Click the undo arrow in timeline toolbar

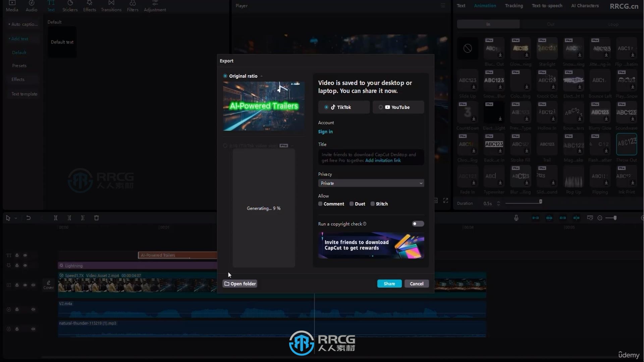pyautogui.click(x=29, y=218)
